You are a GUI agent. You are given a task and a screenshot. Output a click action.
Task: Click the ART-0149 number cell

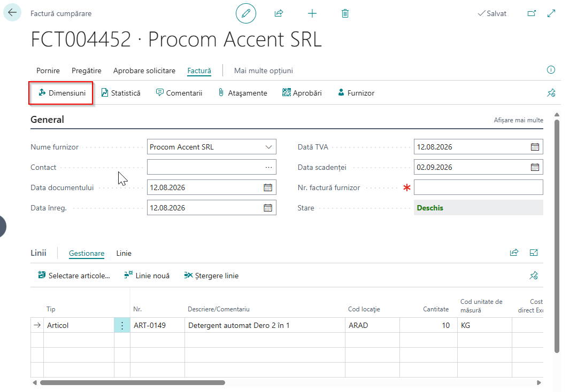[x=157, y=325]
